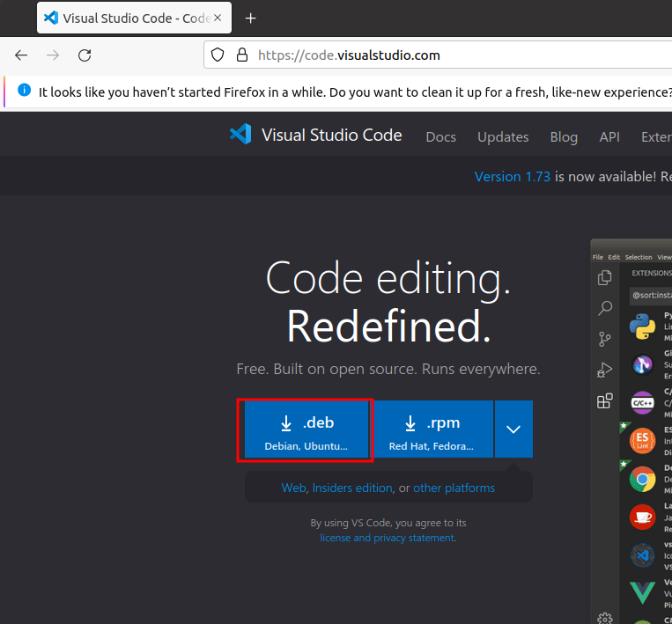Follow the Version 1.73 link
The image size is (672, 624).
(x=512, y=176)
